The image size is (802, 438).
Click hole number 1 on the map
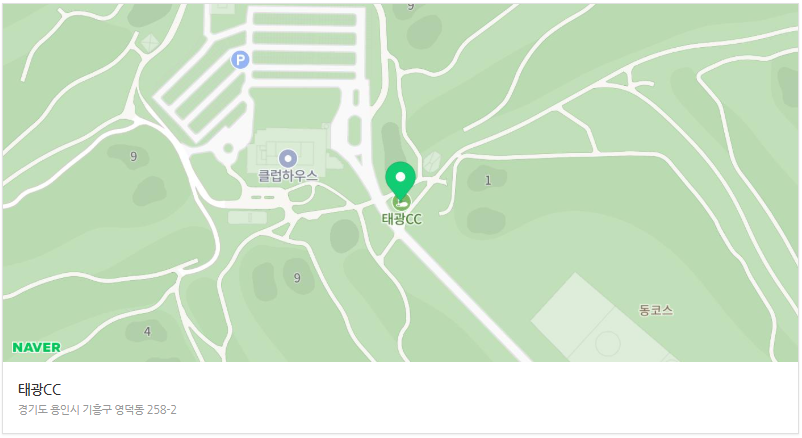click(x=488, y=180)
